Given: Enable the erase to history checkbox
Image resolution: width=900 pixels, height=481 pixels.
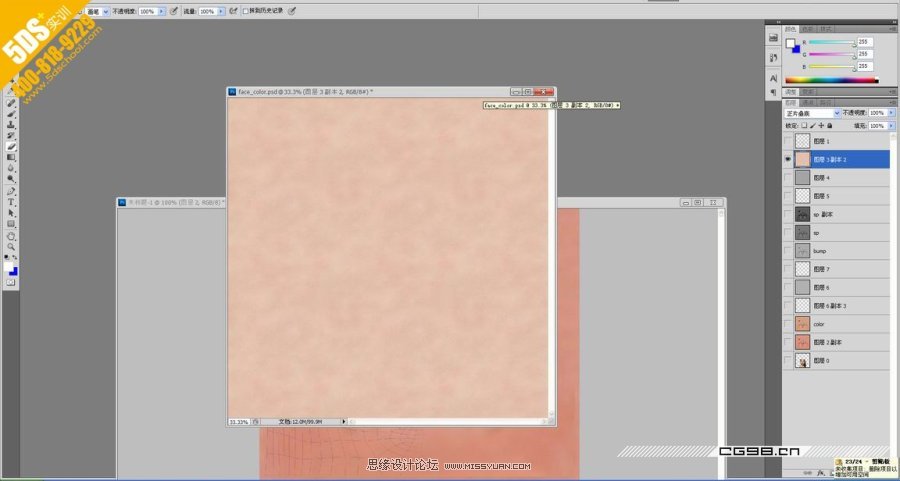Looking at the screenshot, I should pyautogui.click(x=245, y=11).
